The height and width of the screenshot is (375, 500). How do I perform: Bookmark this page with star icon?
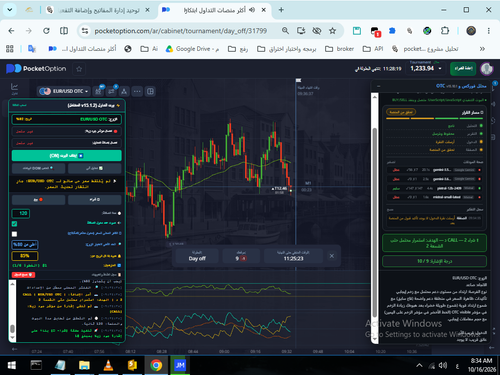point(332,31)
